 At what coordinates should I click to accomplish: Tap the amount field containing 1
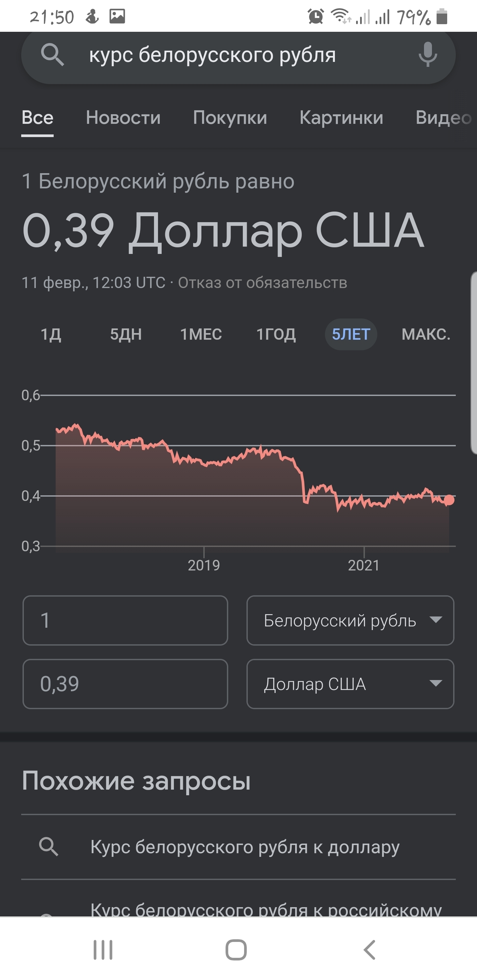[x=125, y=620]
